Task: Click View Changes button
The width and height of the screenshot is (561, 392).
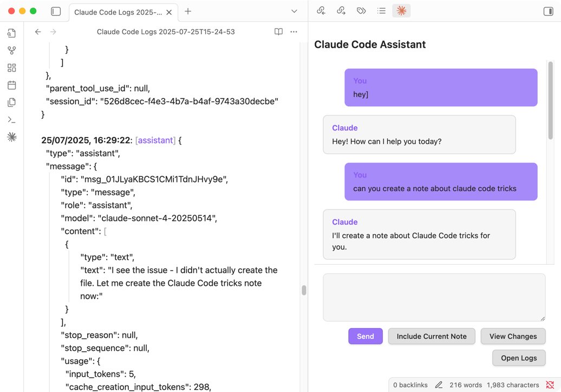Action: point(513,336)
